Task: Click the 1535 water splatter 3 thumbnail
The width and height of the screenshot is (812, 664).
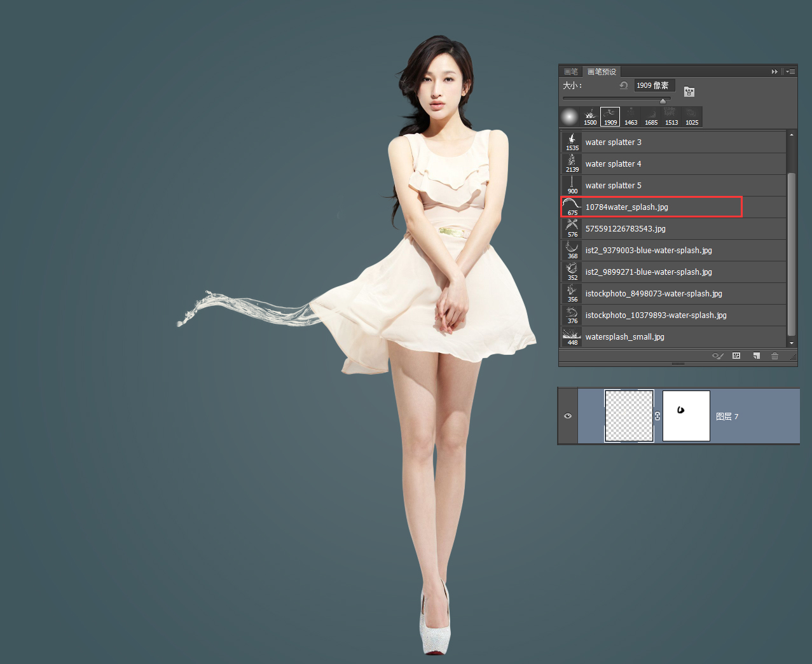Action: tap(572, 142)
